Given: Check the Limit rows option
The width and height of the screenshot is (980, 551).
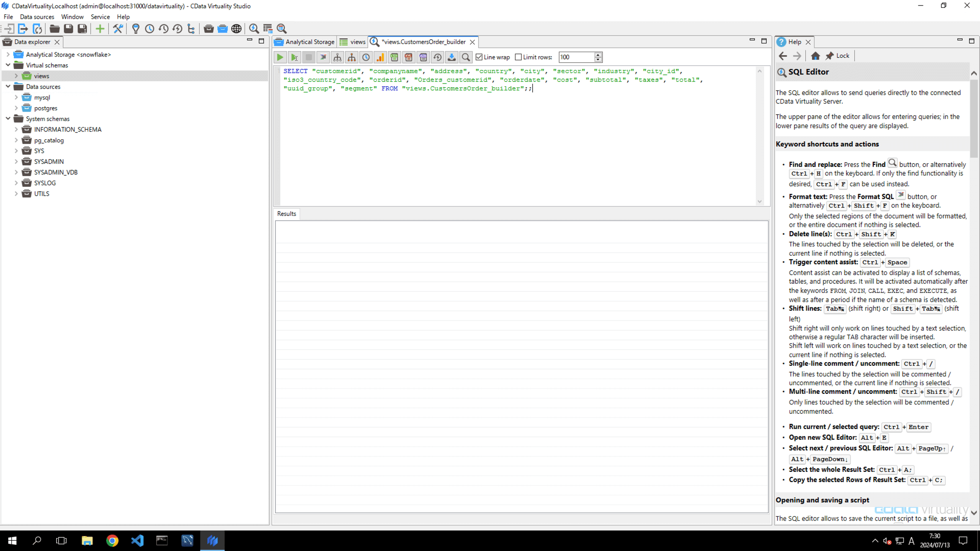Looking at the screenshot, I should point(519,57).
